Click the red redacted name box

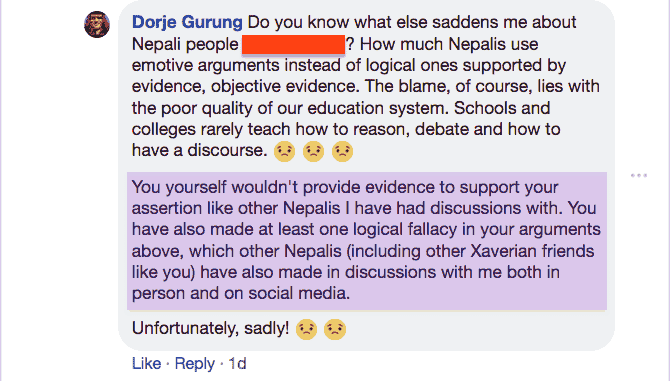pos(294,44)
